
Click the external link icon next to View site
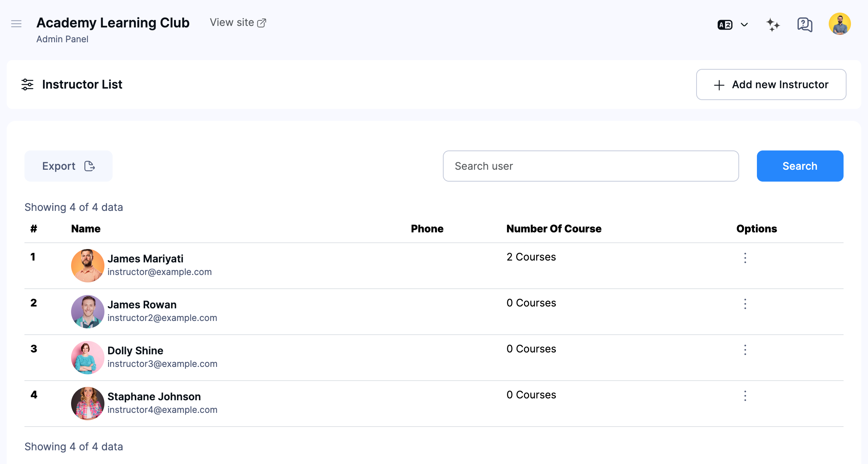(x=262, y=22)
